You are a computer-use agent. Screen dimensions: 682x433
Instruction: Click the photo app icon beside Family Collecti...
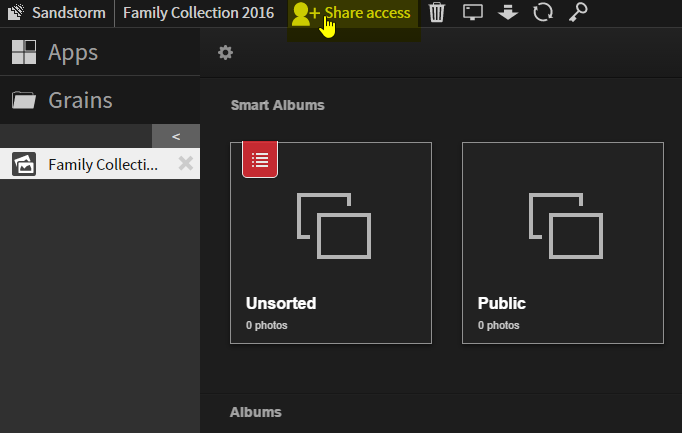point(25,165)
